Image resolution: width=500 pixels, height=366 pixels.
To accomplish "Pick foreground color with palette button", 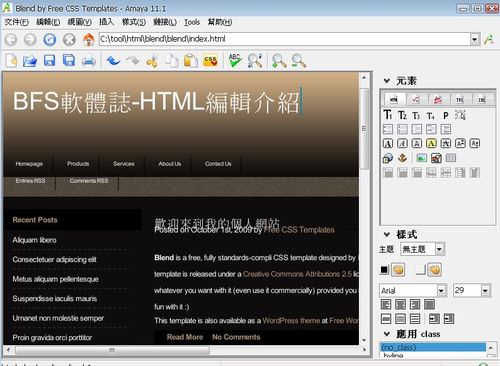I will click(x=398, y=270).
